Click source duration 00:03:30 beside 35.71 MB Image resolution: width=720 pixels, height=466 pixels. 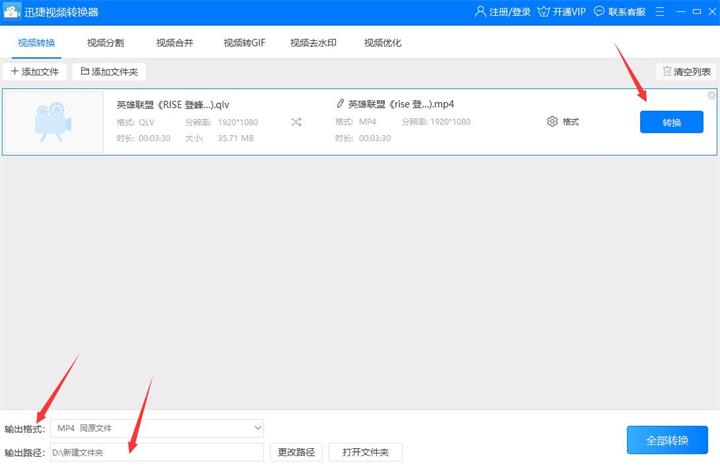[154, 138]
